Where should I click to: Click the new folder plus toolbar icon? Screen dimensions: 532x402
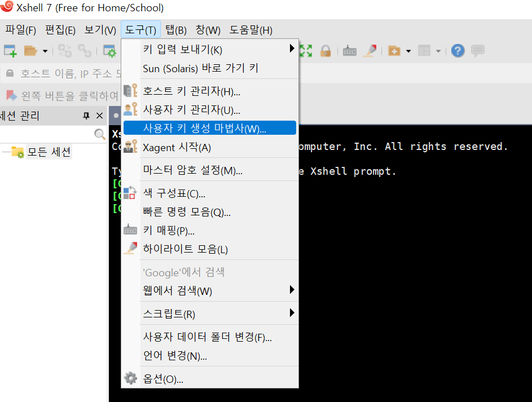pyautogui.click(x=394, y=51)
